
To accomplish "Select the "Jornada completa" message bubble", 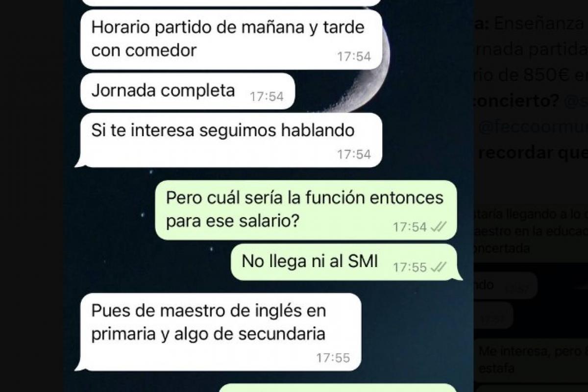I will [188, 91].
